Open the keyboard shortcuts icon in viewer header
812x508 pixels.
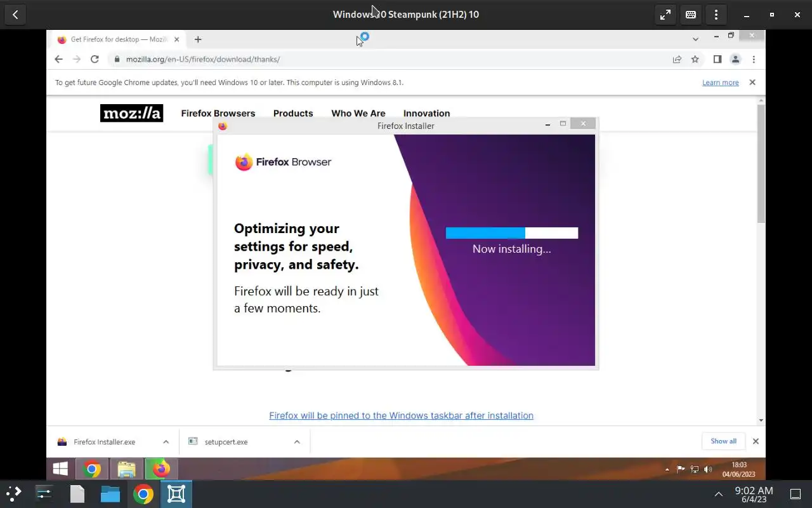pos(691,15)
